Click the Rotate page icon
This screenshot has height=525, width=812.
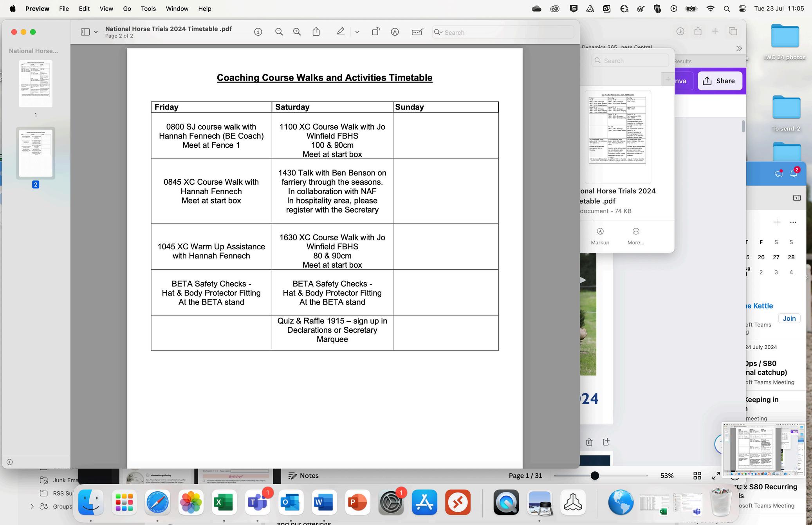(x=375, y=32)
